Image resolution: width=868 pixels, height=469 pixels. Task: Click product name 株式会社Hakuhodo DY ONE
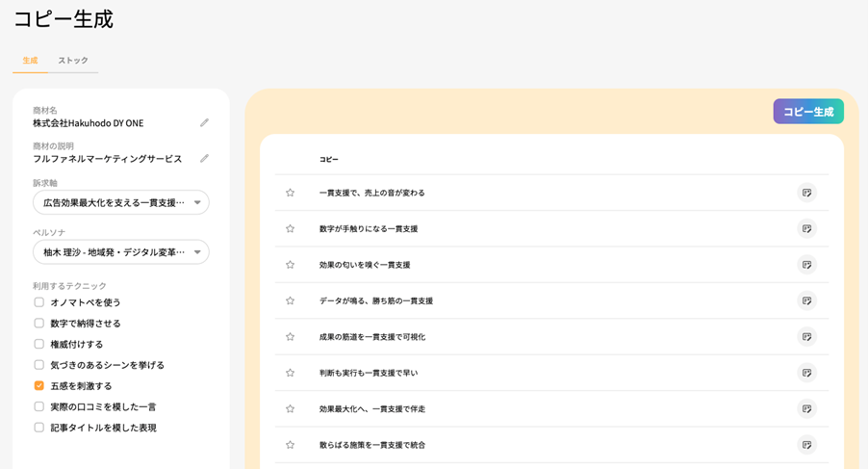click(88, 123)
